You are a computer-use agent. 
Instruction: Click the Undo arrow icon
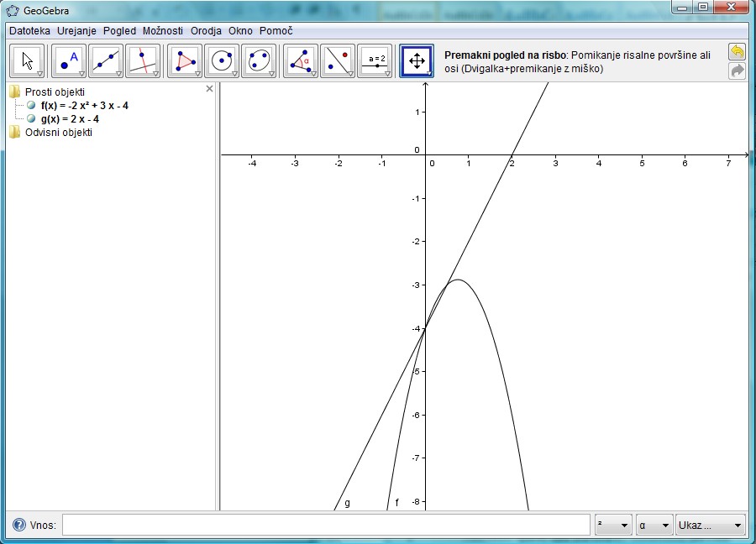(737, 52)
